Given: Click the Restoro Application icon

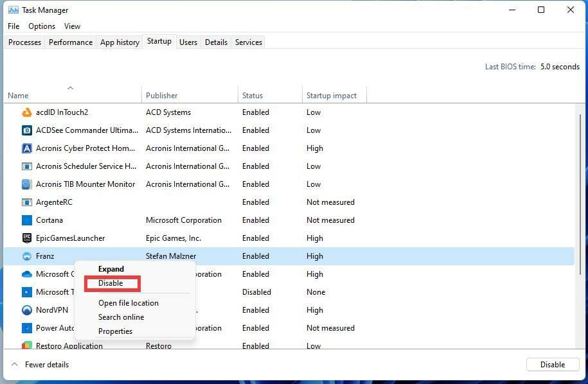Looking at the screenshot, I should click(x=27, y=345).
